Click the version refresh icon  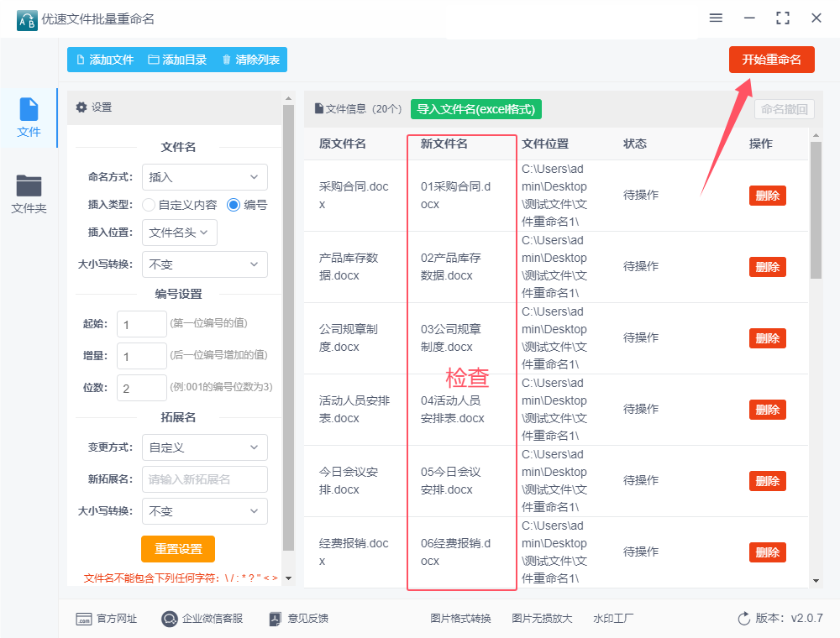pos(744,619)
